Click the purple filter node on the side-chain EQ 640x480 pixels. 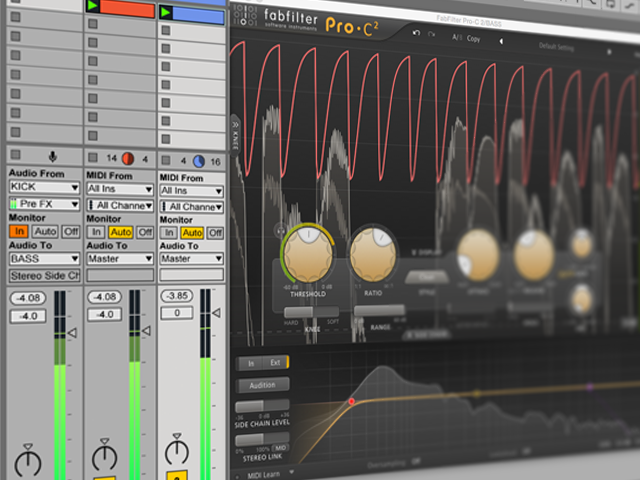(589, 386)
